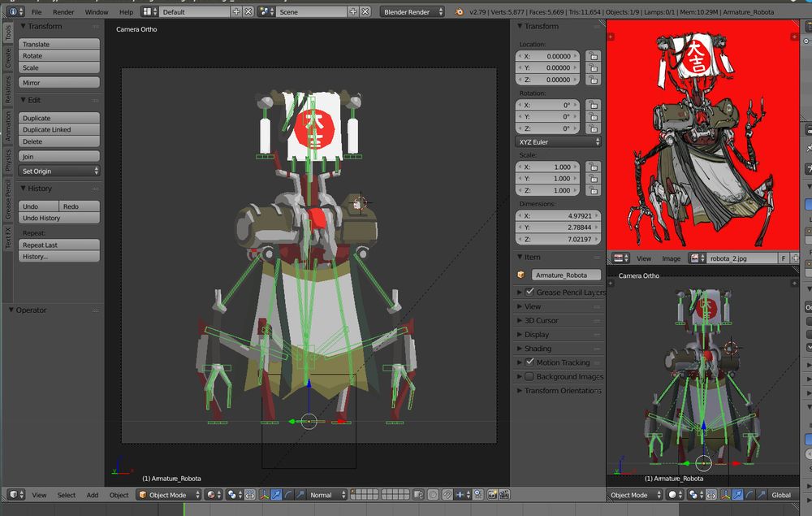Click the translate manipulator arrow icon
The height and width of the screenshot is (516, 812).
pos(277,495)
